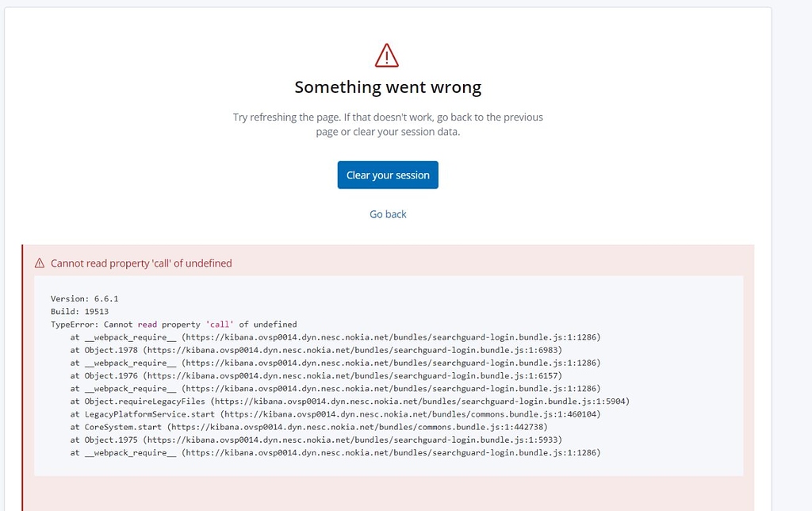Click the final __webpack_require__ line after Object.1975
The height and width of the screenshot is (511, 812).
335,453
